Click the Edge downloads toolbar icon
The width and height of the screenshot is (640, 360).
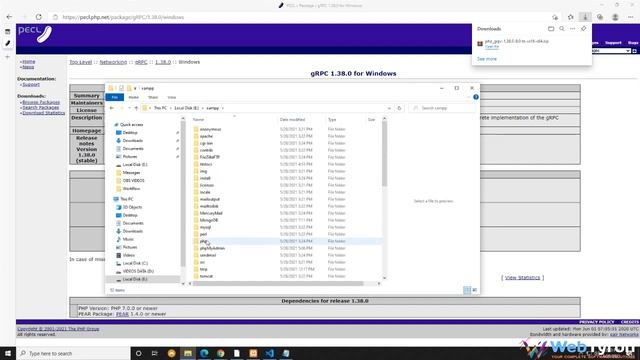point(585,17)
